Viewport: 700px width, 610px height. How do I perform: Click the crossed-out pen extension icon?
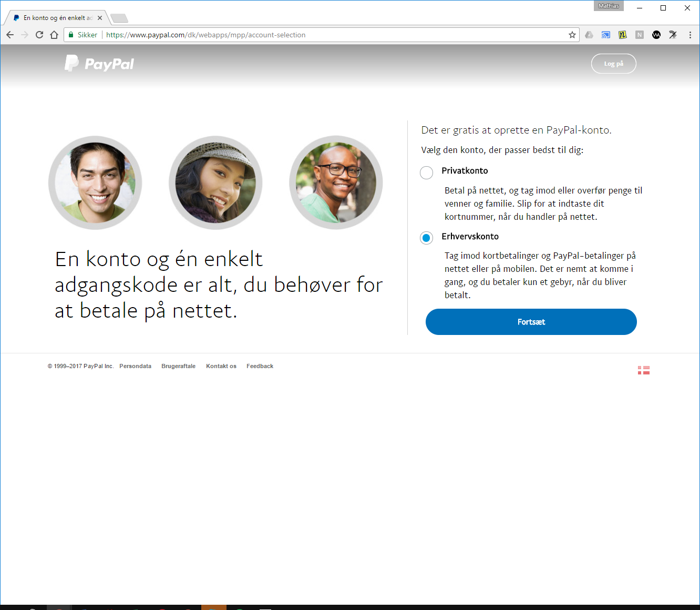pos(673,35)
